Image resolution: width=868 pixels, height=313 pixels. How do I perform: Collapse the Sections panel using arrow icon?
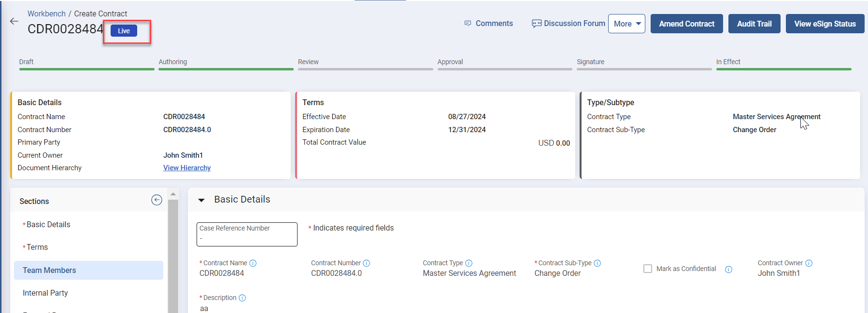coord(157,200)
